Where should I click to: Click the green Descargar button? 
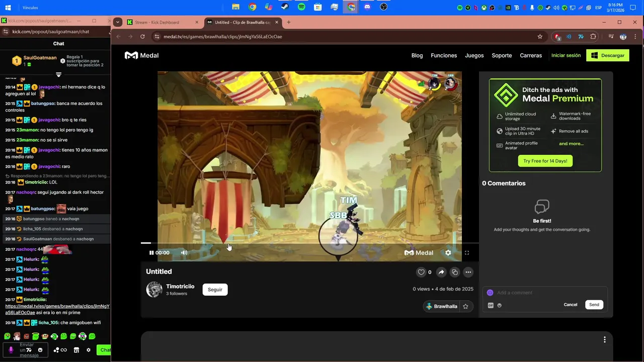pyautogui.click(x=607, y=55)
